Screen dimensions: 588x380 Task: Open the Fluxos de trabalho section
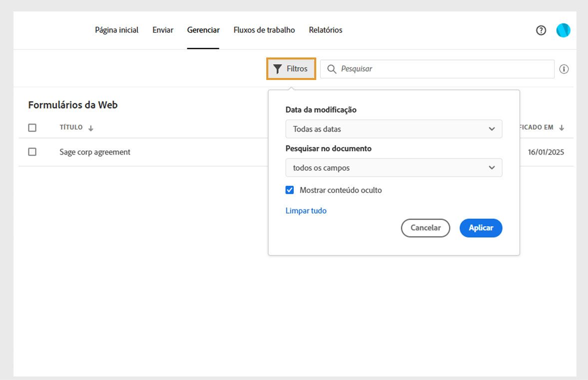coord(264,30)
